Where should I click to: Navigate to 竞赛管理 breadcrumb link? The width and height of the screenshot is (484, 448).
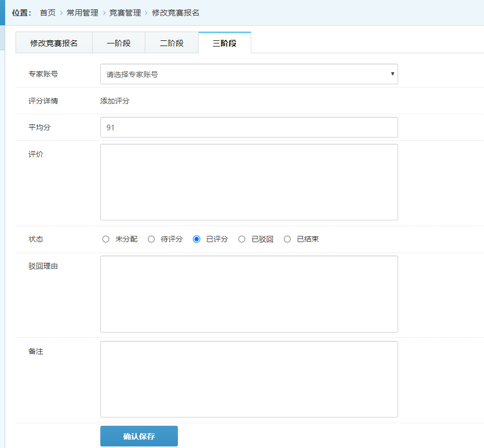point(125,12)
